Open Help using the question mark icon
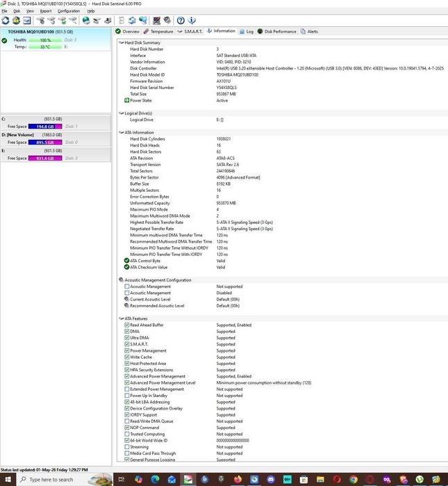Screen dimensions: 448x486 coord(181,20)
